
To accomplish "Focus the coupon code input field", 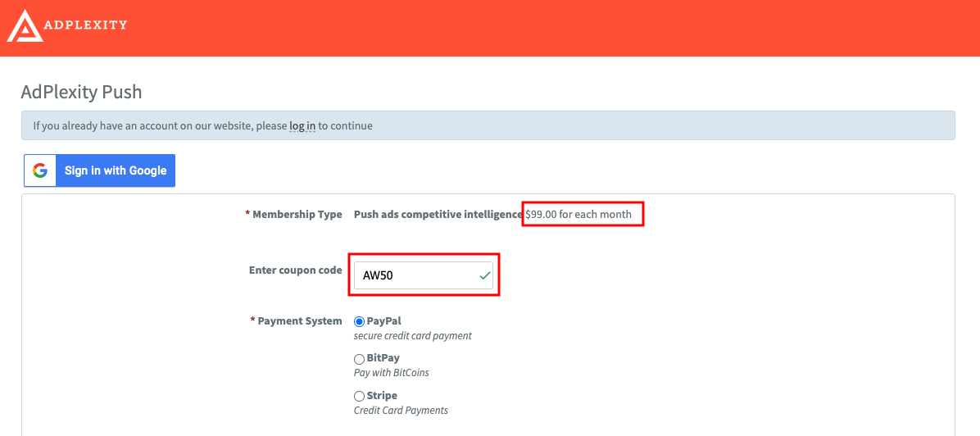I will pyautogui.click(x=414, y=275).
